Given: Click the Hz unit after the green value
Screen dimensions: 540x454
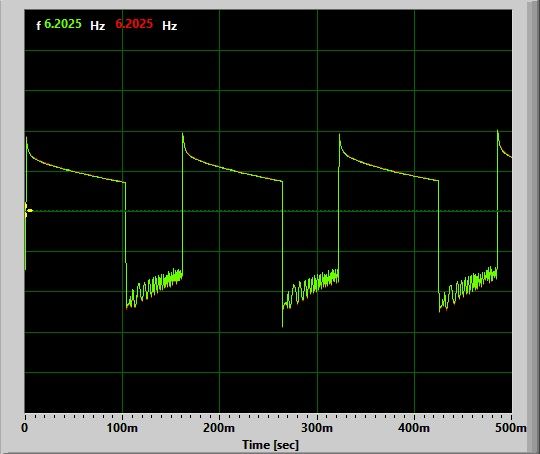Looking at the screenshot, I should coord(97,26).
